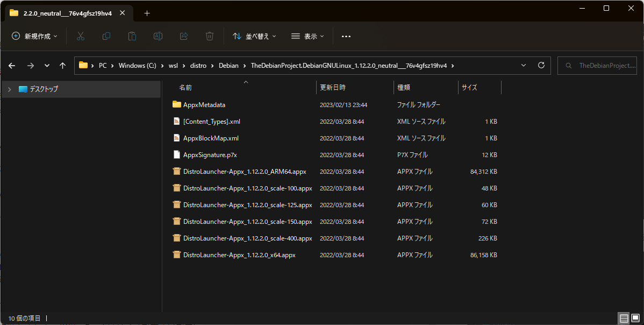Close the 2.2.0_neutral tab
This screenshot has width=644, height=325.
click(x=123, y=13)
